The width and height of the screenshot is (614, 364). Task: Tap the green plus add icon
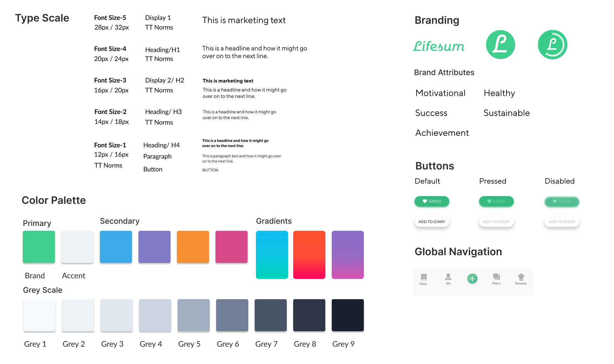472,279
